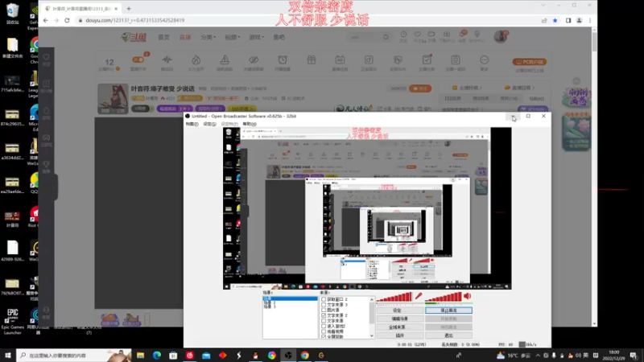Image resolution: width=644 pixels, height=362 pixels.
Task: Click the checklist task icon with red dot
Action: click(427, 60)
